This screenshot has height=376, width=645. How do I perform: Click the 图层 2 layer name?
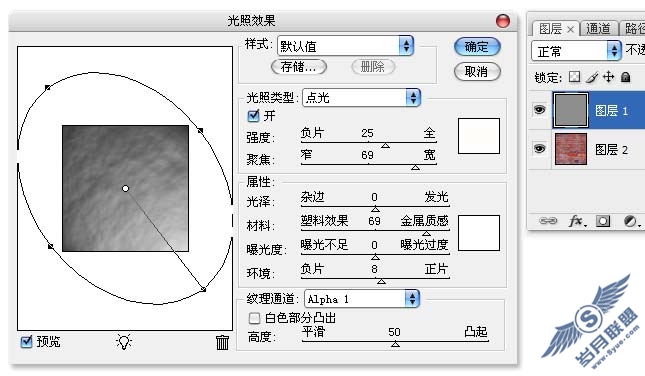pyautogui.click(x=611, y=150)
